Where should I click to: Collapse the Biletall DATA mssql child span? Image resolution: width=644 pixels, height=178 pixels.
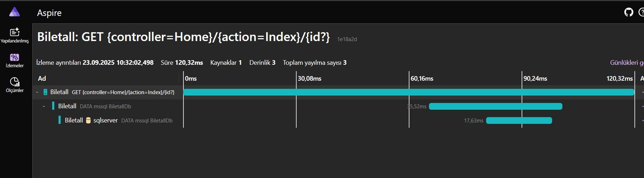(44, 106)
